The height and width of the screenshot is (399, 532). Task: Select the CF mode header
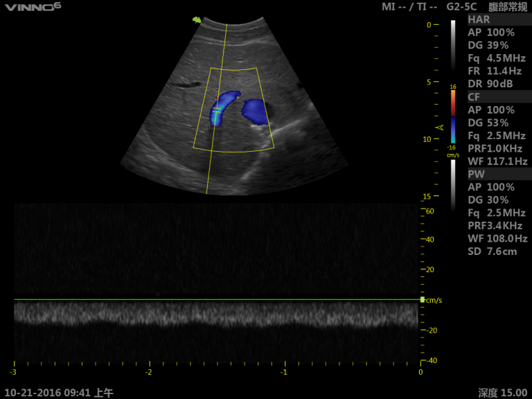click(499, 97)
